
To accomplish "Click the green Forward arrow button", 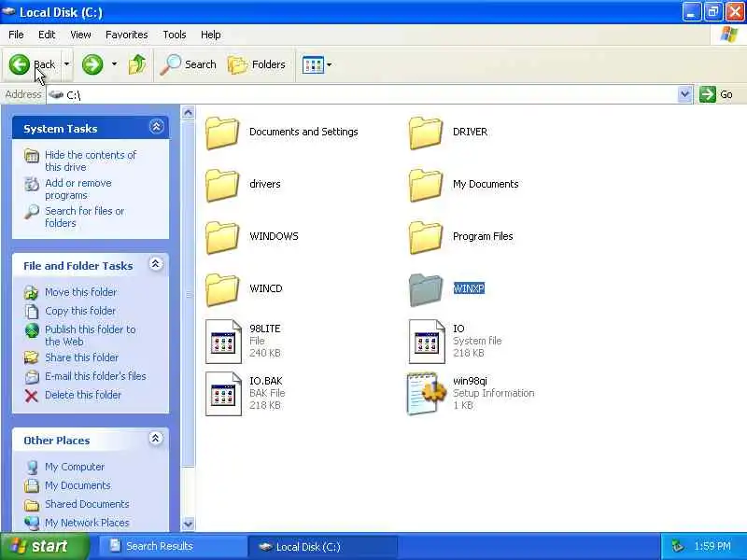I will [92, 64].
